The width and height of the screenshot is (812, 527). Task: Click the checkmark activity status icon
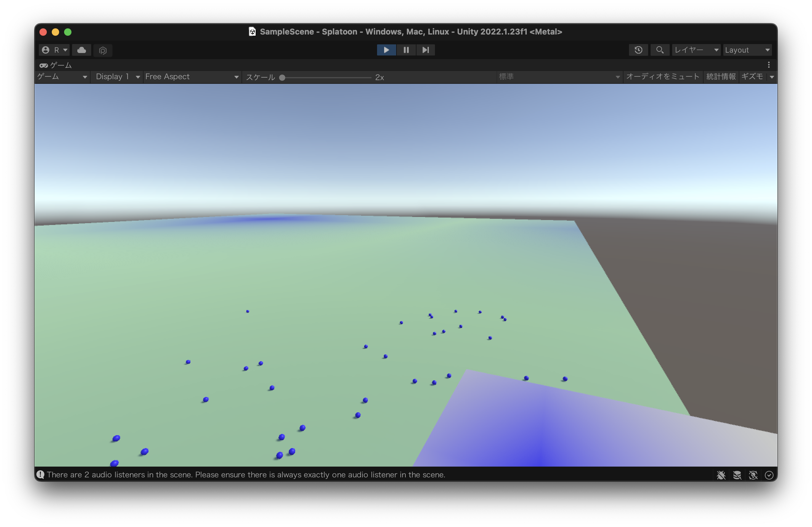769,475
